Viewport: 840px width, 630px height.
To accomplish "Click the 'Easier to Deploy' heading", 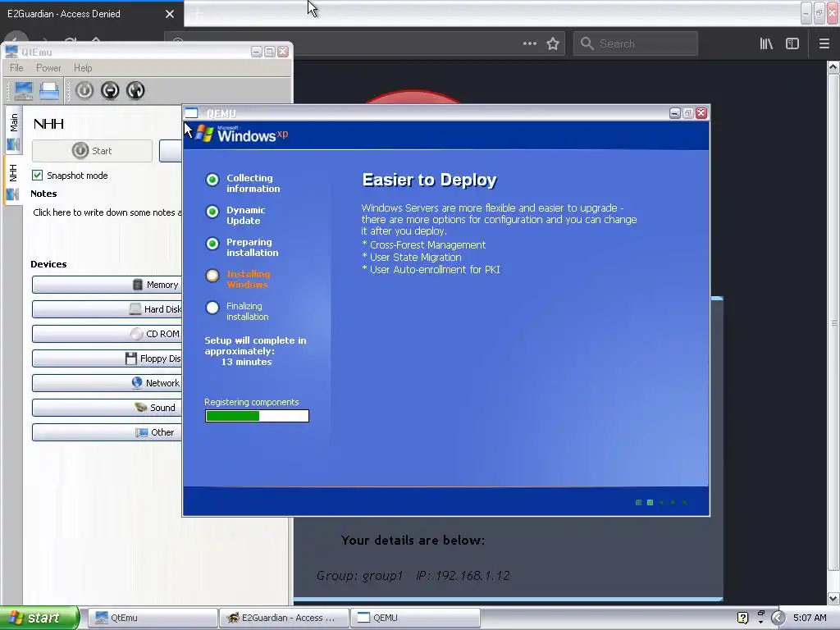I will point(430,180).
